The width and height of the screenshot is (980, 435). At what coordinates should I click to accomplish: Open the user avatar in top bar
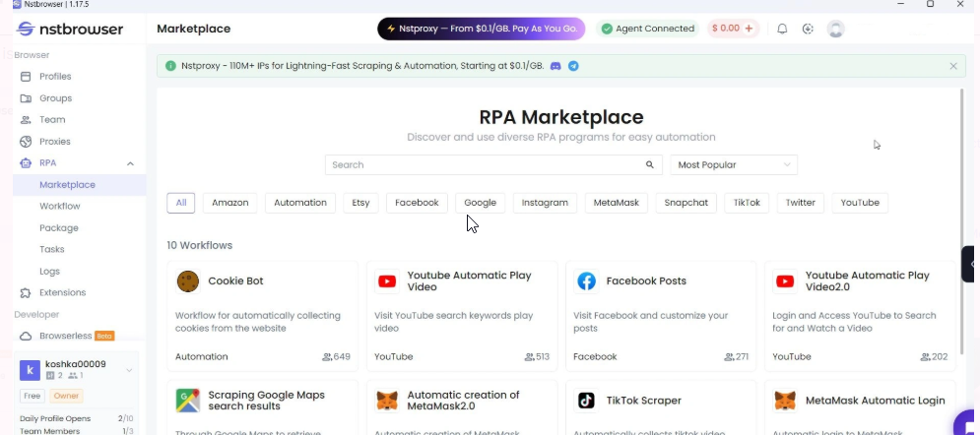coord(836,29)
